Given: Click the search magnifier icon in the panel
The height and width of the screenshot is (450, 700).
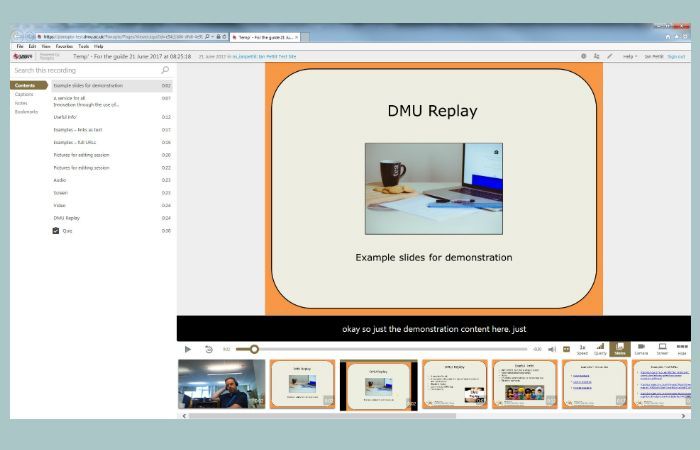Looking at the screenshot, I should tap(165, 70).
